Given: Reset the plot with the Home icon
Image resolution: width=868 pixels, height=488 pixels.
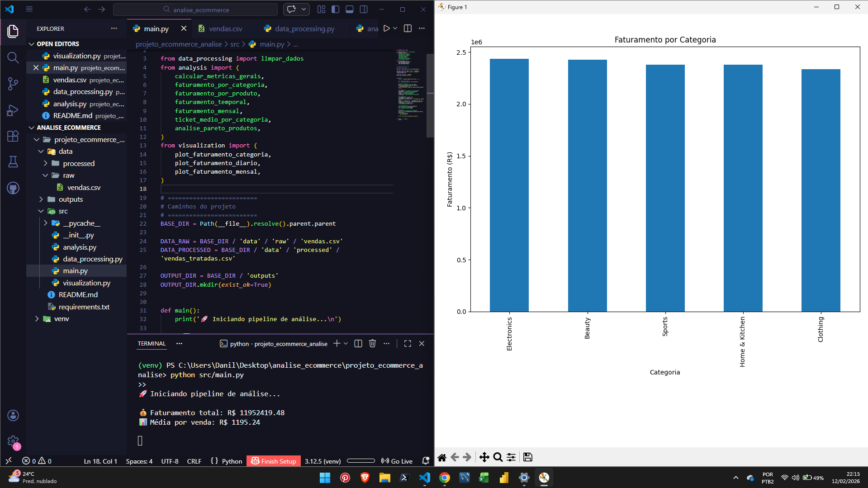Looking at the screenshot, I should click(x=442, y=457).
